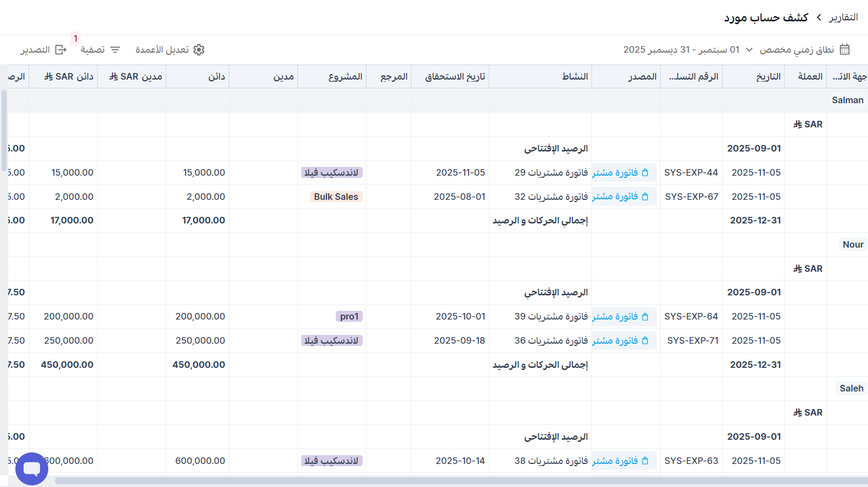
Task: Select the Nour supplier group row
Action: click(x=438, y=244)
